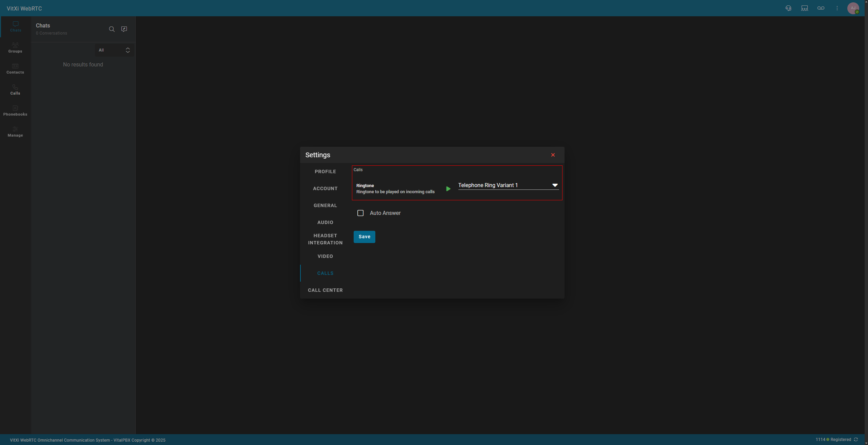Open the three-dot more options menu
Viewport: 868px width, 445px height.
(837, 8)
